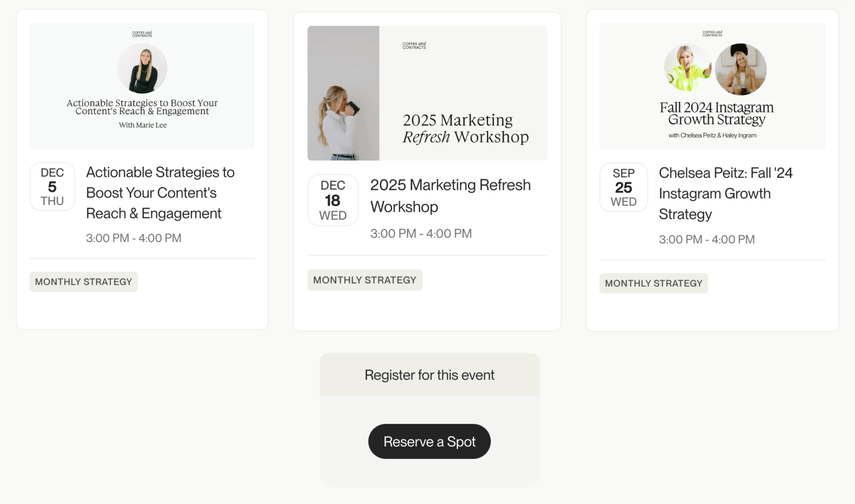Screen dimensions: 855x504
Task: Open the Marie Lee event banner image
Action: pos(142,86)
